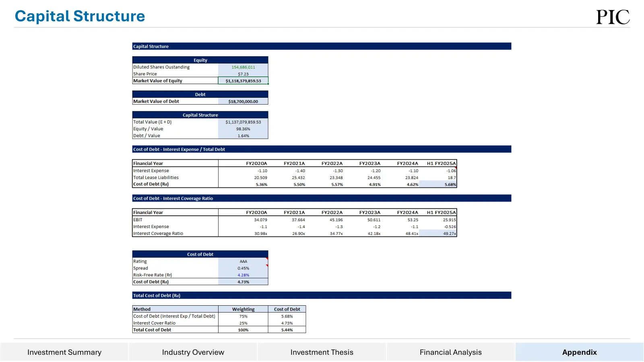Viewport: 644px width, 362px height.
Task: Select the H1 FY2025A coverage ratio 49.27x
Action: coord(438,233)
